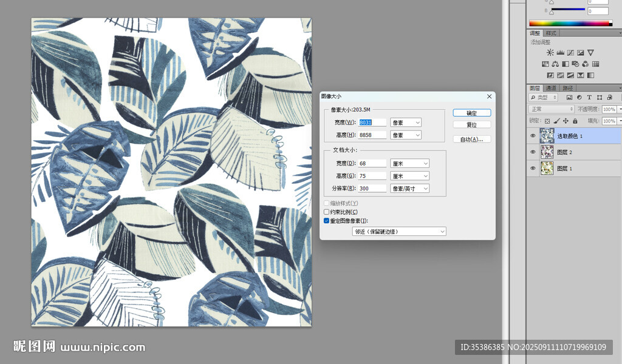Click the lock all padlock icon
The width and height of the screenshot is (622, 364).
575,121
